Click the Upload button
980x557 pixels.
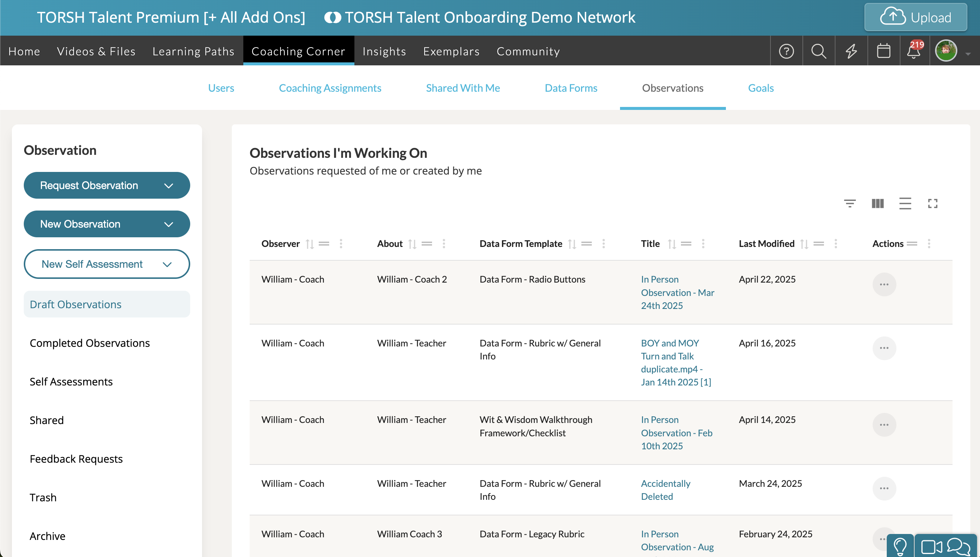point(915,17)
